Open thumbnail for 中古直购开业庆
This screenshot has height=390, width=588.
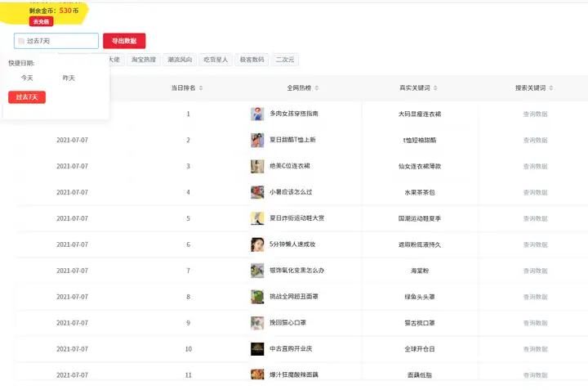coord(257,348)
